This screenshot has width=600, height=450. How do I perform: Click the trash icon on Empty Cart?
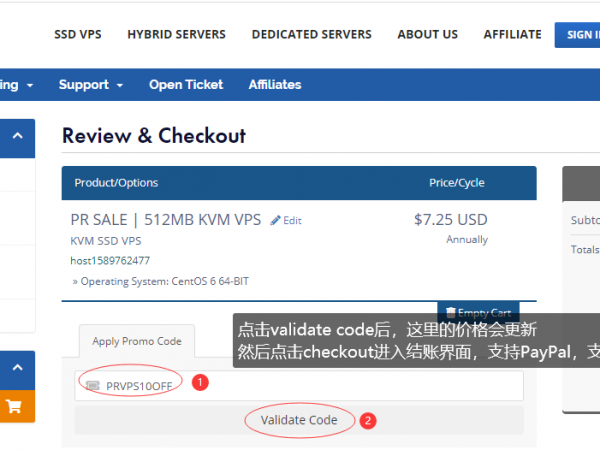point(450,312)
